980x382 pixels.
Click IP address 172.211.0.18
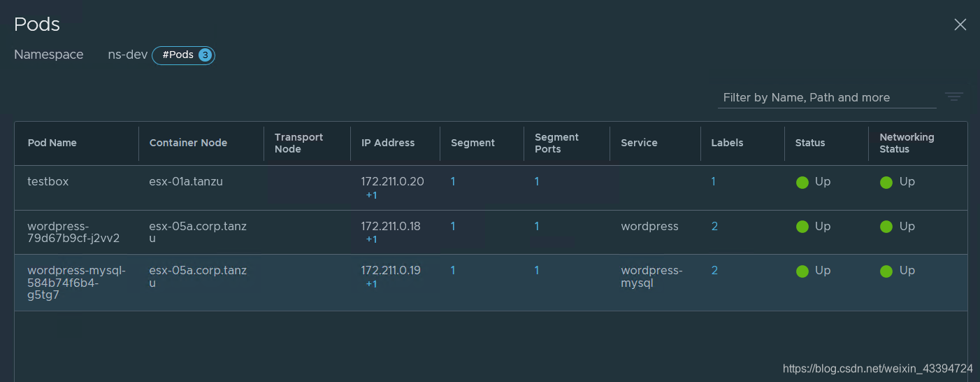[x=391, y=226]
